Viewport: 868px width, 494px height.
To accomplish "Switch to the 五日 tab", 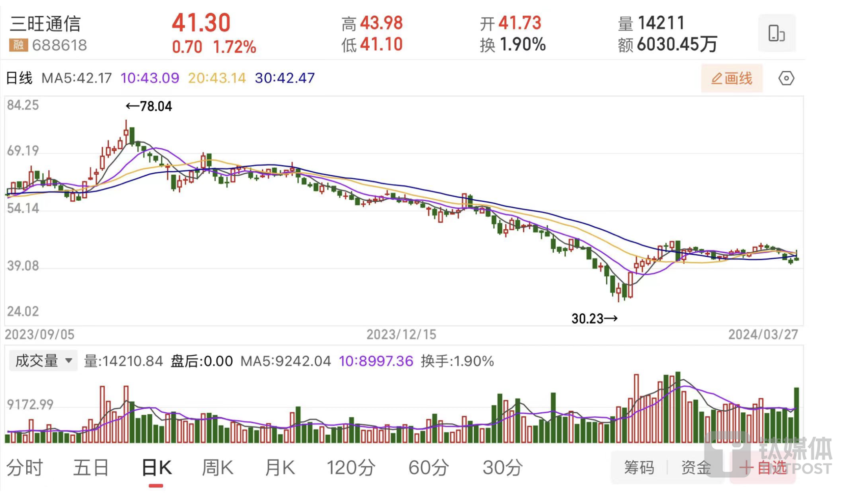I will pos(91,467).
